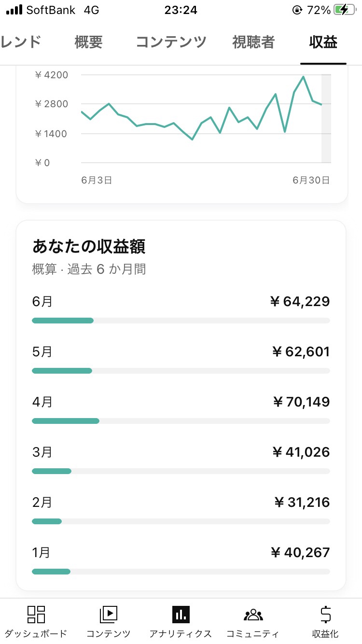Switch to the 視聴者 tab

coord(253,42)
